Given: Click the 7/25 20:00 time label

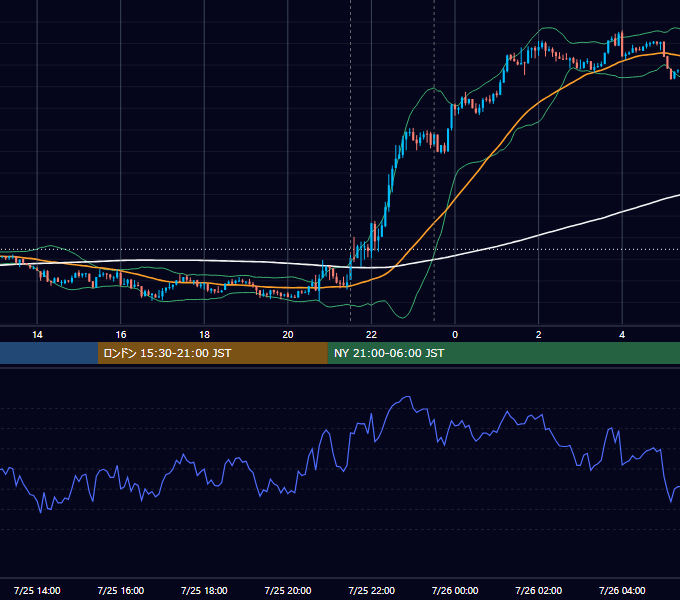Looking at the screenshot, I should tap(288, 590).
